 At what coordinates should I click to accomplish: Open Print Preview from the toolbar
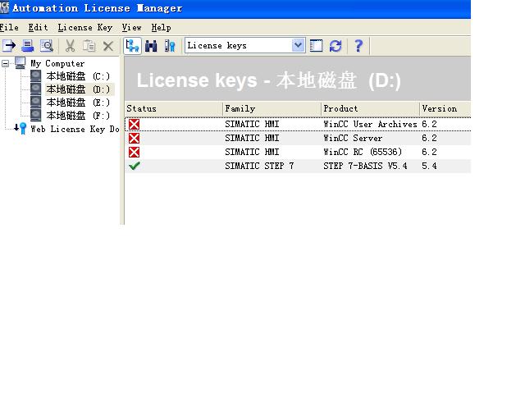click(x=46, y=46)
